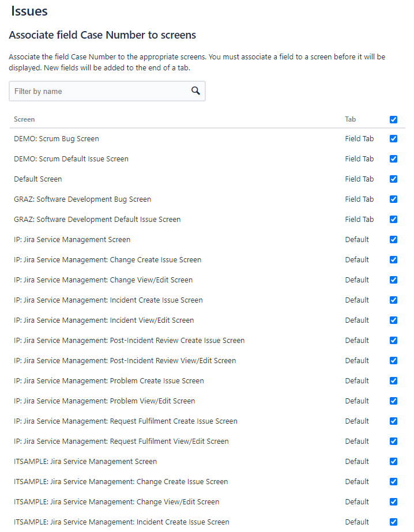Uncheck ITSAMPLE: Incident Create Issue Screen checkbox
Screen dimensions: 414x532
coord(393,522)
